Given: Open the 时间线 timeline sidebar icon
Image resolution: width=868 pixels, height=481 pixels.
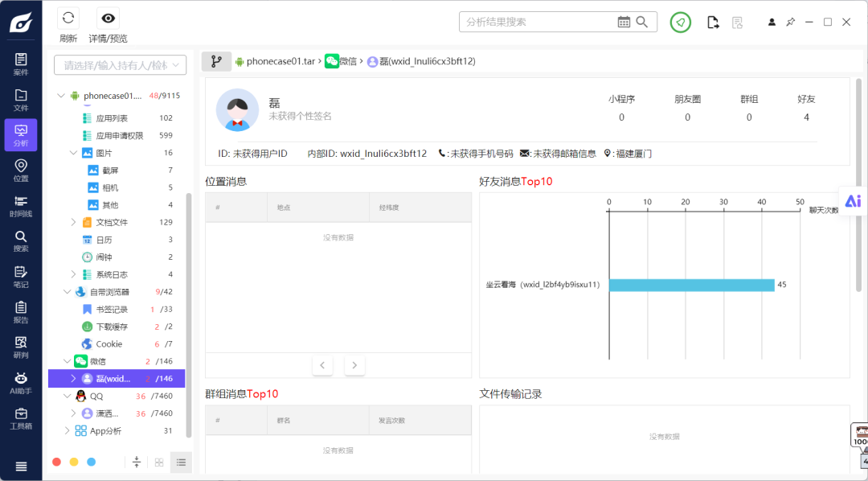Looking at the screenshot, I should click(21, 206).
